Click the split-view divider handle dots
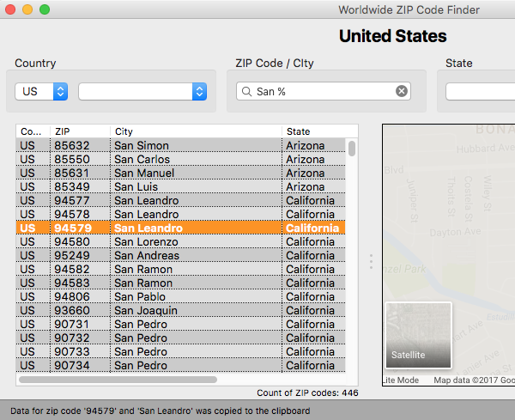The image size is (515, 420). 371,262
